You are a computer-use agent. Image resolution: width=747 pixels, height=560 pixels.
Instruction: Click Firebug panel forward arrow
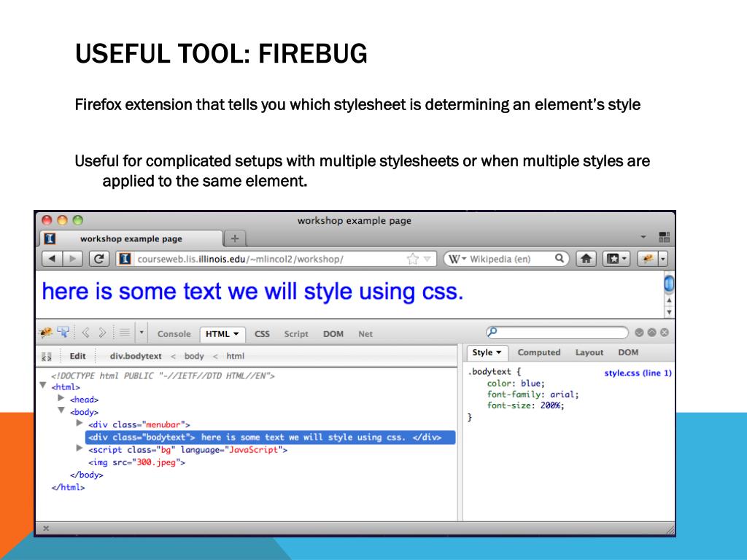(x=102, y=332)
